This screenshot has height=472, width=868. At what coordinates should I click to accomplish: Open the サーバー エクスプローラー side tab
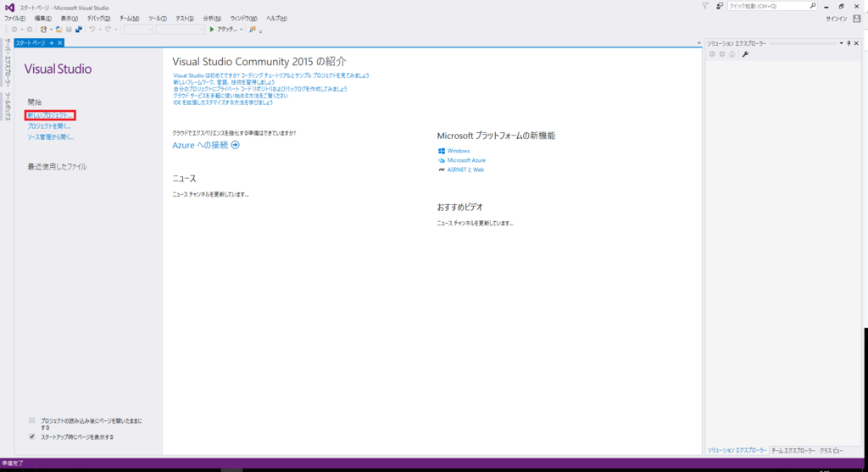(8, 63)
